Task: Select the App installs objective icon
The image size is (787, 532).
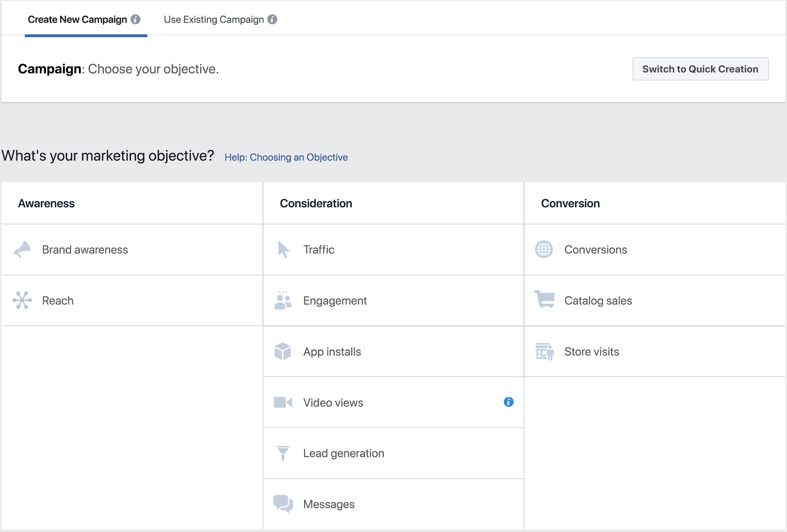Action: point(283,351)
